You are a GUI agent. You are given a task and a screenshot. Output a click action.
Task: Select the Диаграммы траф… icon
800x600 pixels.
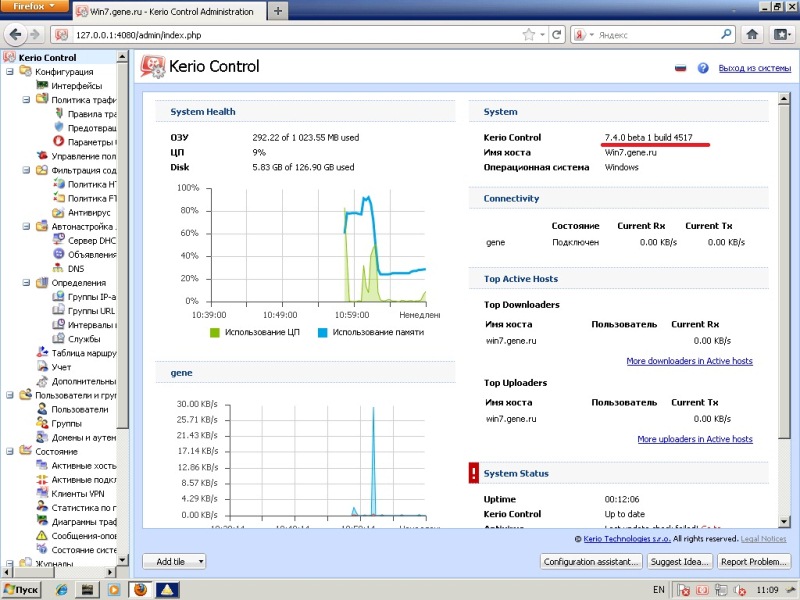(x=42, y=521)
